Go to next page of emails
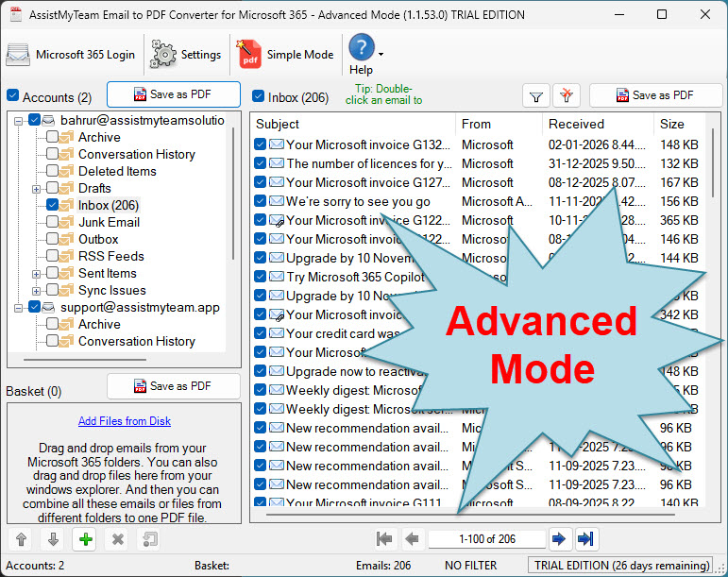This screenshot has width=728, height=577. [x=559, y=539]
